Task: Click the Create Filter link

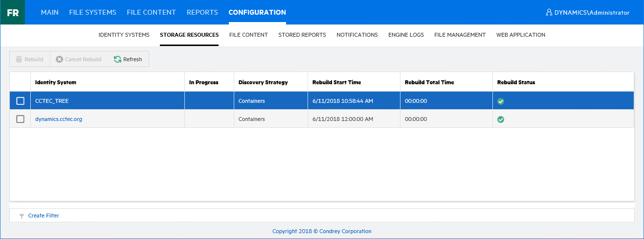Action: point(44,215)
